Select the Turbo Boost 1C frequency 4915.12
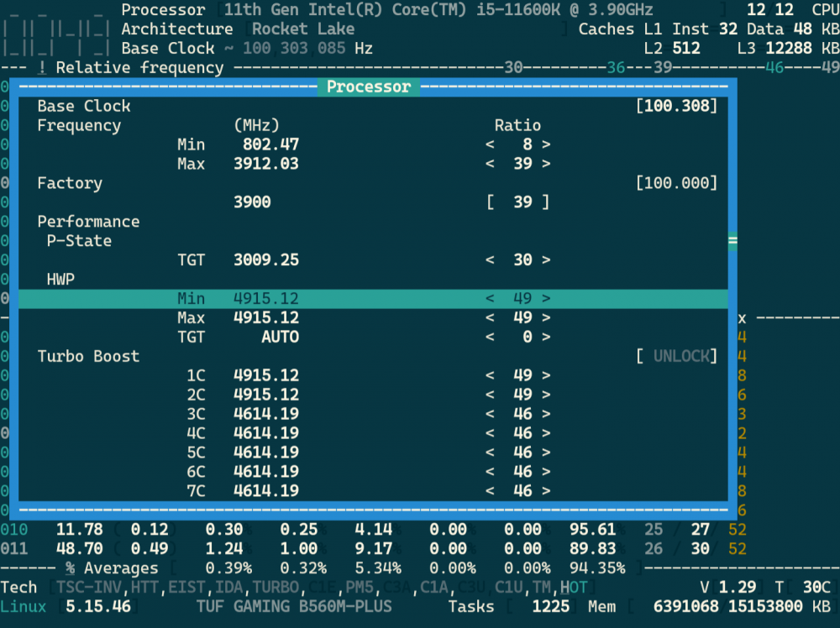The width and height of the screenshot is (840, 628). click(266, 376)
